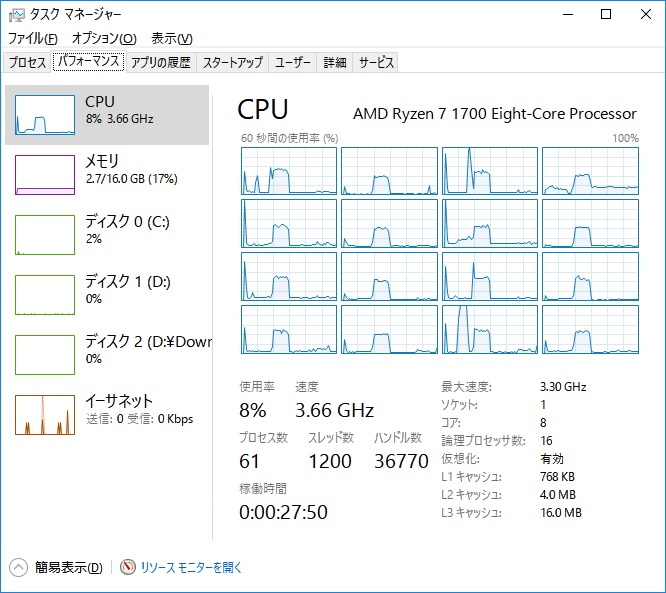Switch to the スタートアップ tab

(x=232, y=62)
